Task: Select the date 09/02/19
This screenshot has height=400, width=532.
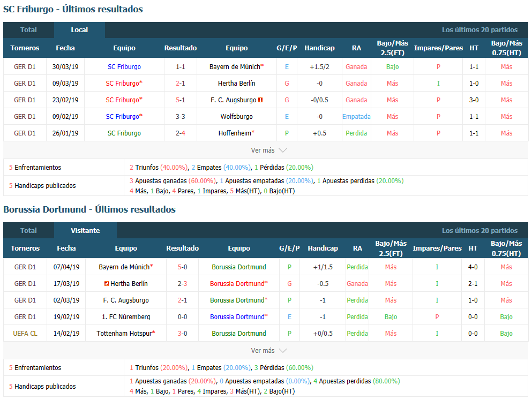Action: (65, 117)
